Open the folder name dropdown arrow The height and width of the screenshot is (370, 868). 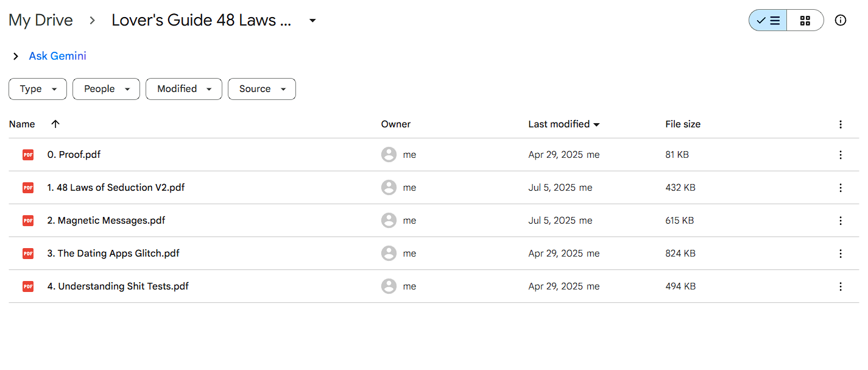312,20
